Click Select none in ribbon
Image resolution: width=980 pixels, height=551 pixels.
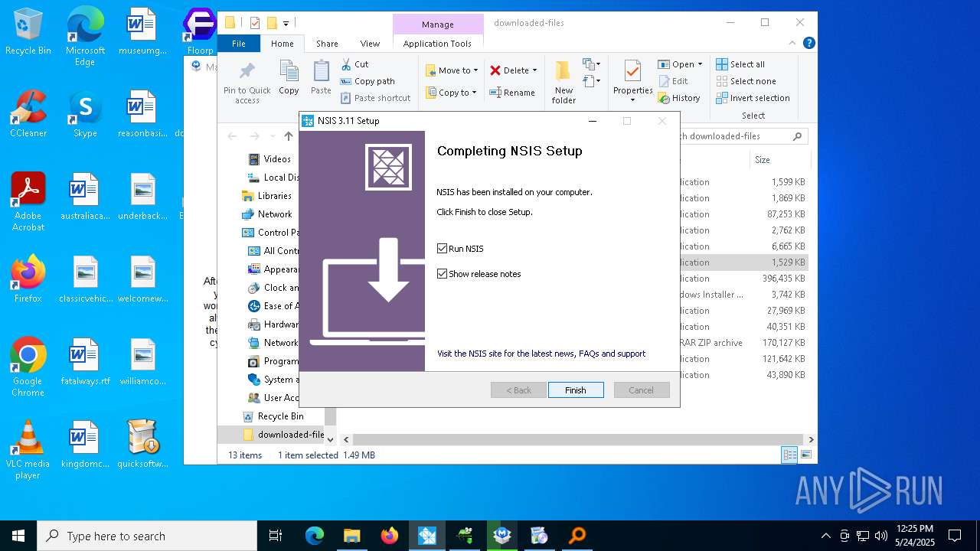[x=746, y=81]
